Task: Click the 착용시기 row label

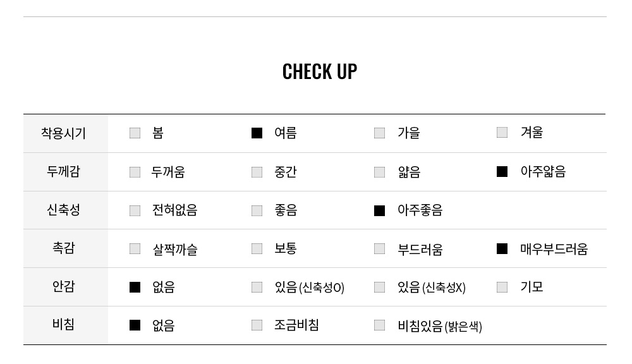Action: pos(64,133)
